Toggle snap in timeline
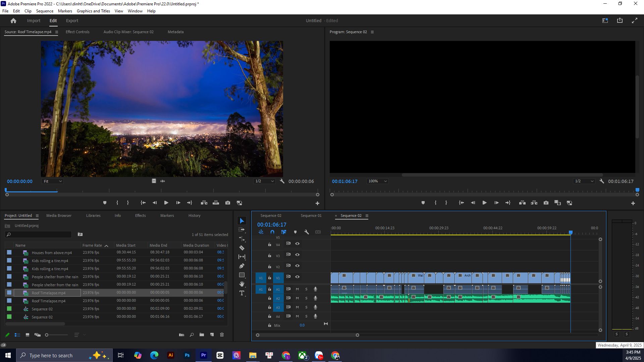The height and width of the screenshot is (362, 644). (272, 232)
